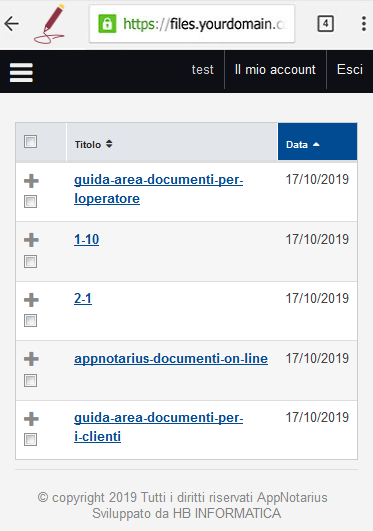
Task: Expand the plus icon for row 1-10
Action: [x=31, y=240]
